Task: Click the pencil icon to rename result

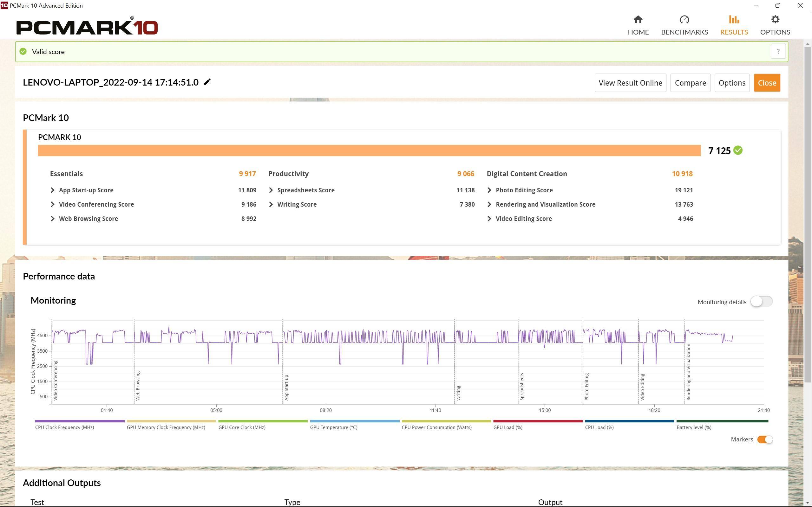Action: (x=207, y=82)
